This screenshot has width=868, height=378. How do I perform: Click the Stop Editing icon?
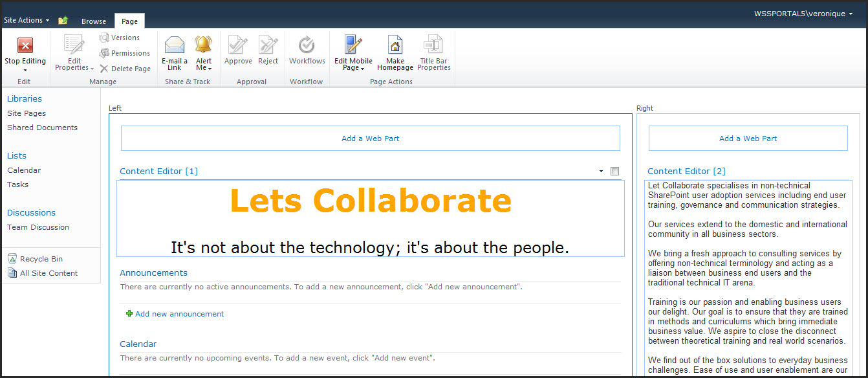[x=25, y=45]
